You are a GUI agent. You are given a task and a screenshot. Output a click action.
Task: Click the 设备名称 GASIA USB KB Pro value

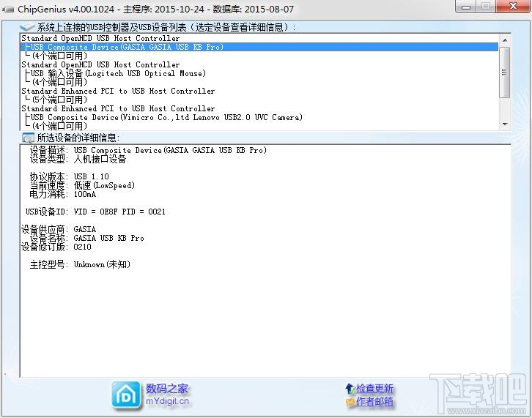(109, 239)
